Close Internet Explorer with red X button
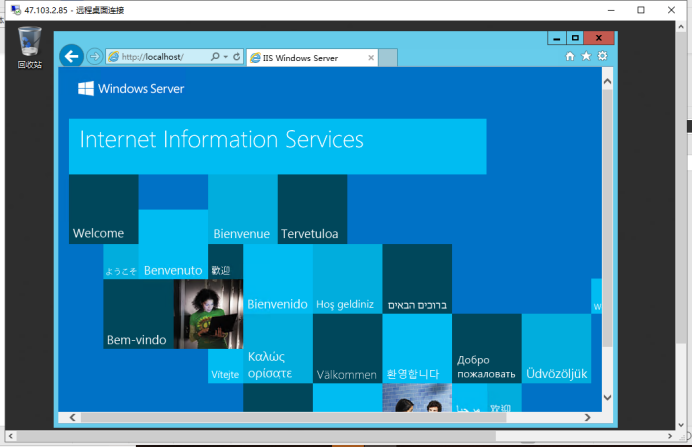The width and height of the screenshot is (692, 447). pyautogui.click(x=599, y=38)
